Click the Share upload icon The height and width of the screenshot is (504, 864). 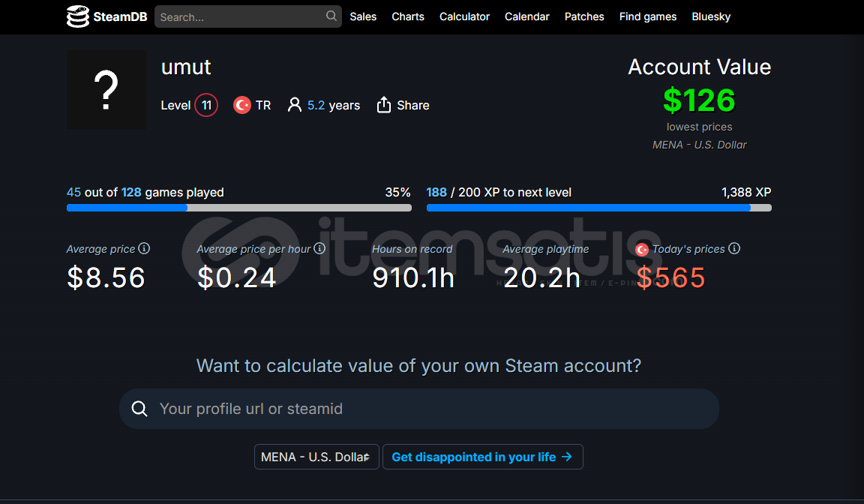tap(383, 105)
